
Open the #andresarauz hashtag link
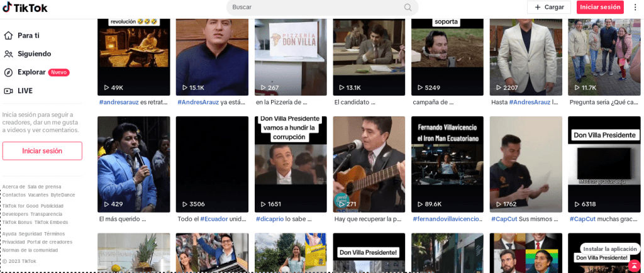pos(119,102)
